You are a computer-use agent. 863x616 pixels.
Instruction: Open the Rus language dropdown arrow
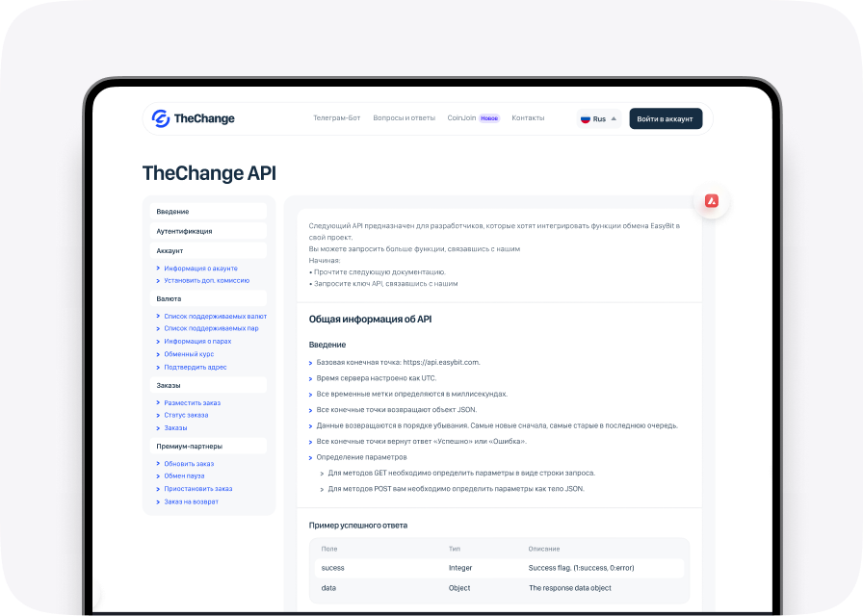tap(614, 118)
